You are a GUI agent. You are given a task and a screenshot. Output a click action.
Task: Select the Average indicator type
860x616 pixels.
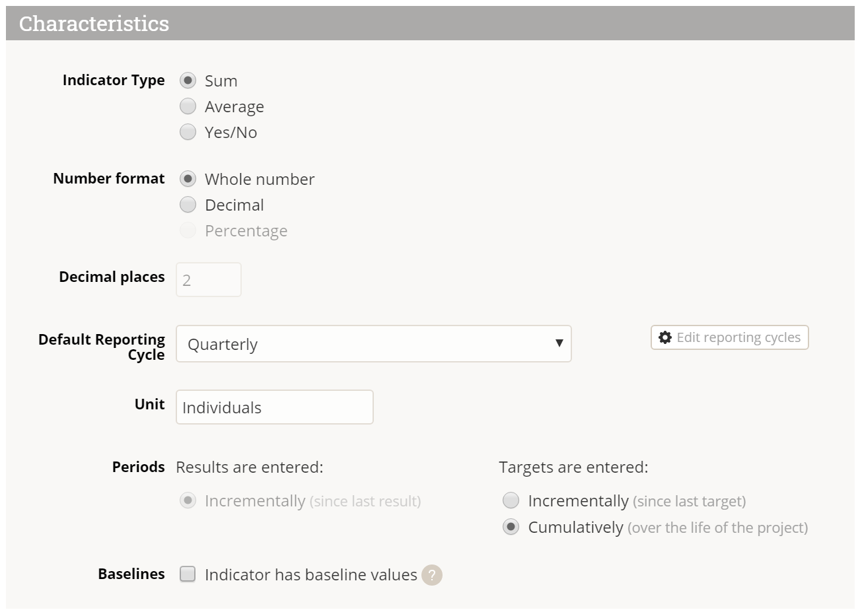tap(188, 106)
